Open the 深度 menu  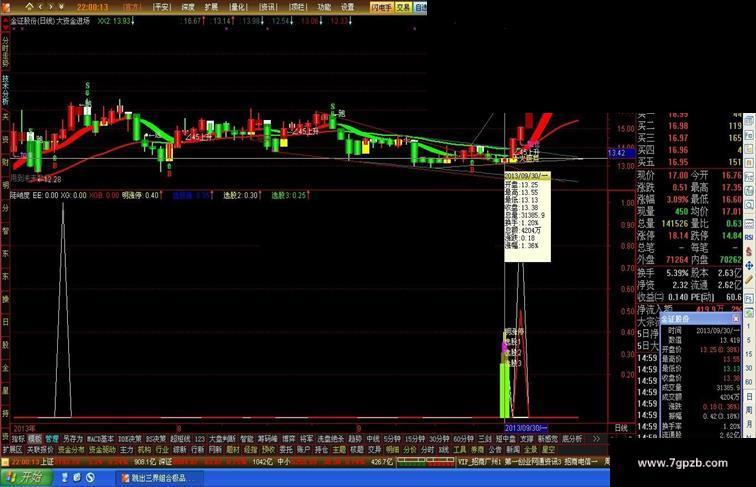click(188, 7)
